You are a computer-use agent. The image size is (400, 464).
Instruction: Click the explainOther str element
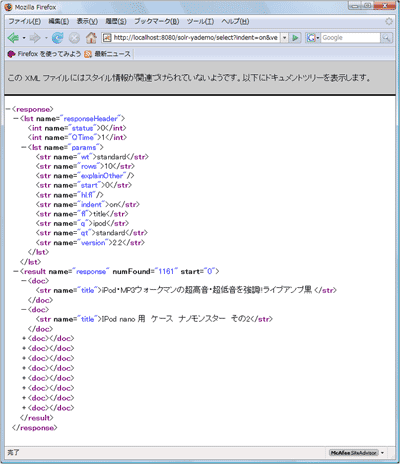coord(85,176)
